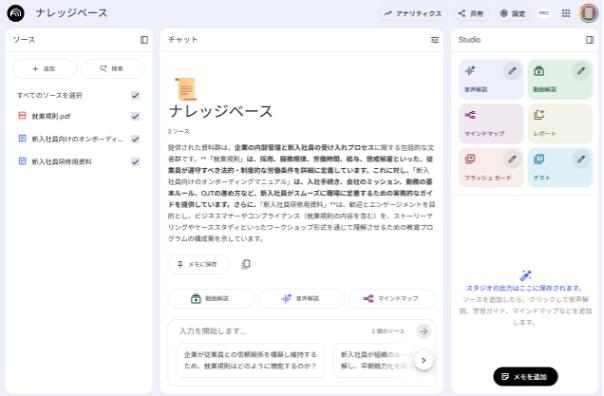The width and height of the screenshot is (604, 396).
Task: Open the フラッシュカード Studio card
Action: tap(491, 168)
